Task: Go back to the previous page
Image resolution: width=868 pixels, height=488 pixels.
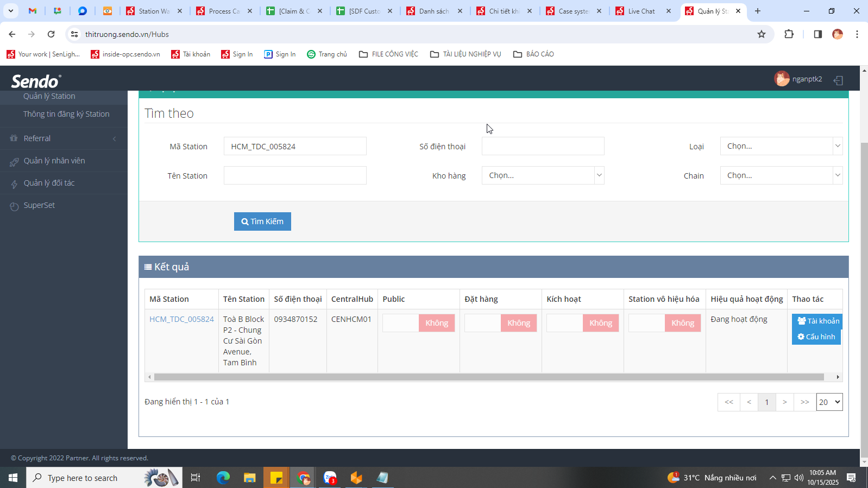Action: (12, 34)
